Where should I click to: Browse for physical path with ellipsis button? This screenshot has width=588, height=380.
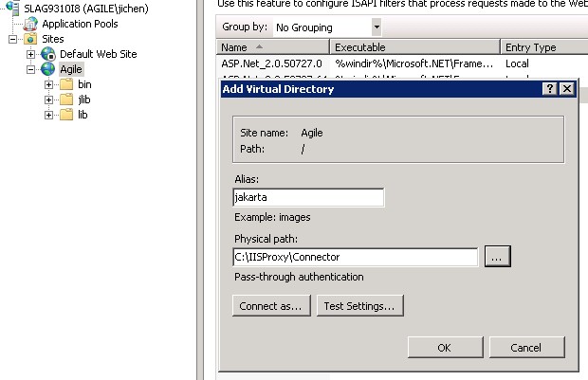pyautogui.click(x=498, y=257)
